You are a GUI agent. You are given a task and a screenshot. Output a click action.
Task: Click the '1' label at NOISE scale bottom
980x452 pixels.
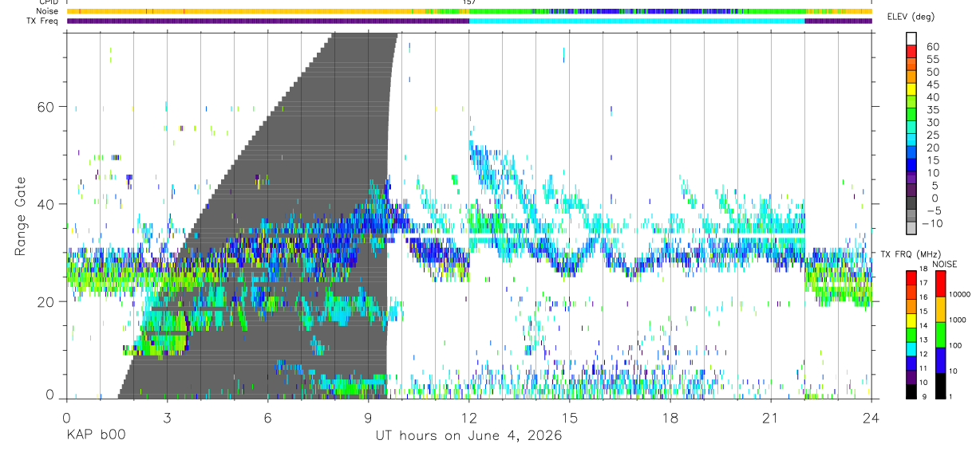(x=951, y=396)
